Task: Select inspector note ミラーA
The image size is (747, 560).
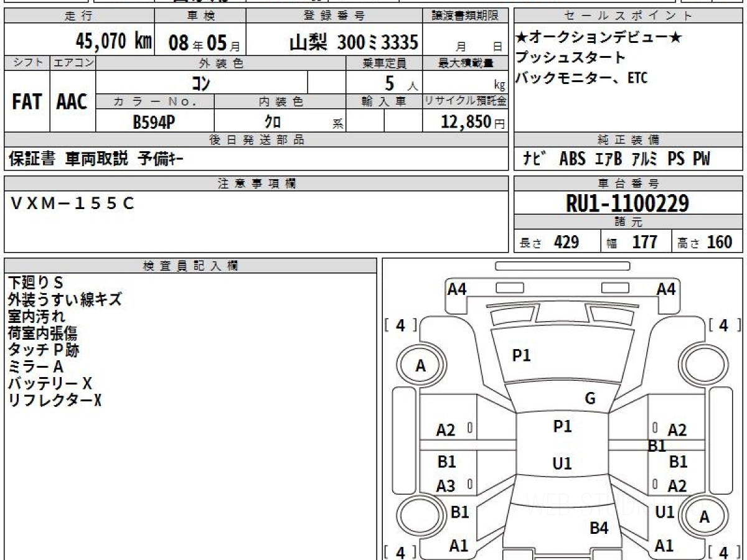Action: pos(35,366)
